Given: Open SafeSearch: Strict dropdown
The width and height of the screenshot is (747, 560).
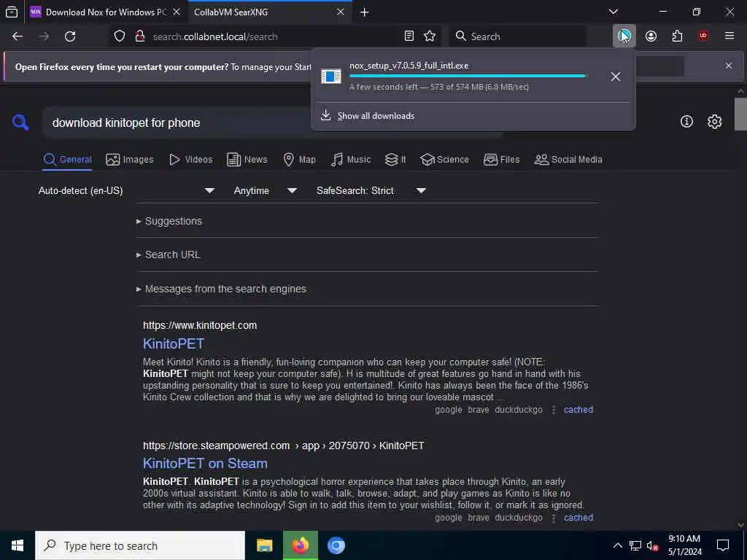Looking at the screenshot, I should coord(371,190).
